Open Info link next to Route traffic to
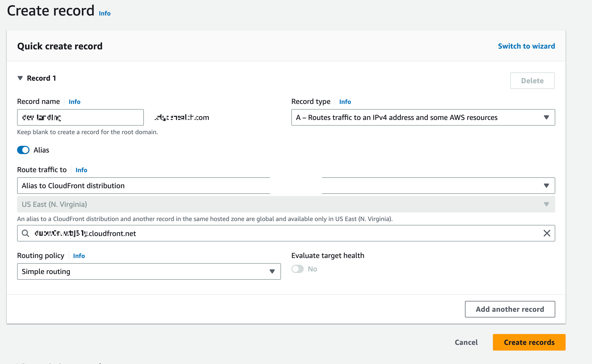The width and height of the screenshot is (592, 364). (x=81, y=170)
